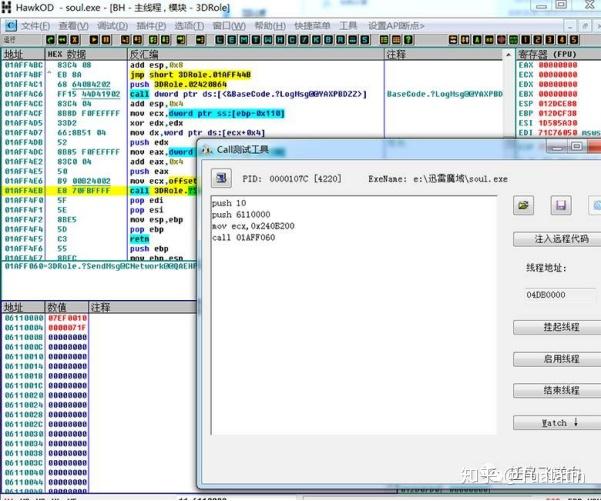Viewport: 601px width, 501px height.
Task: Click the run (play) toolbar icon
Action: coord(94,39)
